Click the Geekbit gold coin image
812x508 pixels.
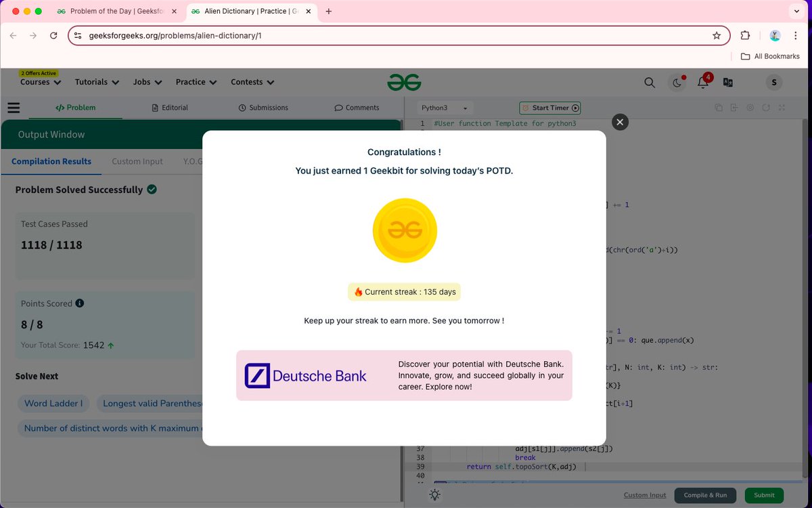tap(405, 231)
